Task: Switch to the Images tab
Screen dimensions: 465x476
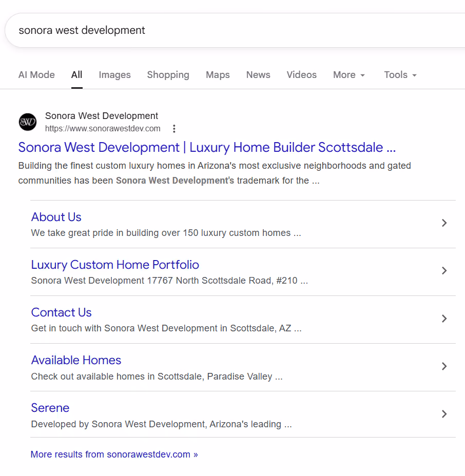Action: tap(114, 75)
